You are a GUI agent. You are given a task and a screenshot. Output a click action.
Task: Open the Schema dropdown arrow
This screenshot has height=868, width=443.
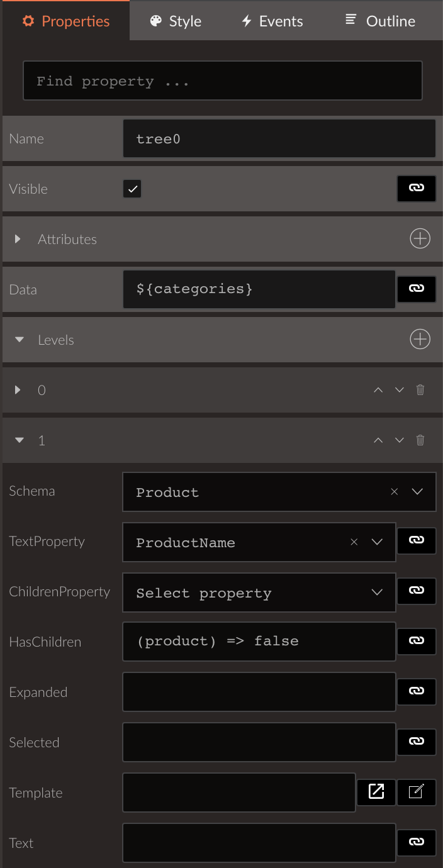[417, 492]
